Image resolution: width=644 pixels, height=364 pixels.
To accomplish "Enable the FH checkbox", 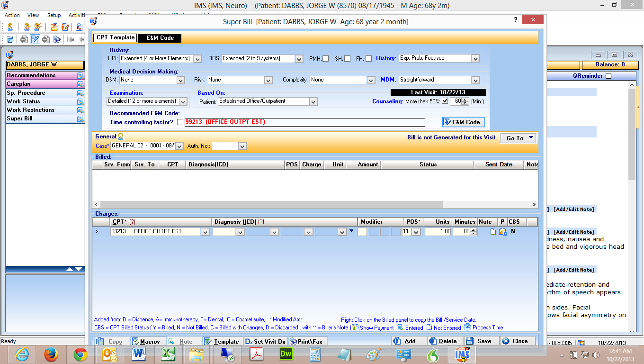I will [368, 58].
